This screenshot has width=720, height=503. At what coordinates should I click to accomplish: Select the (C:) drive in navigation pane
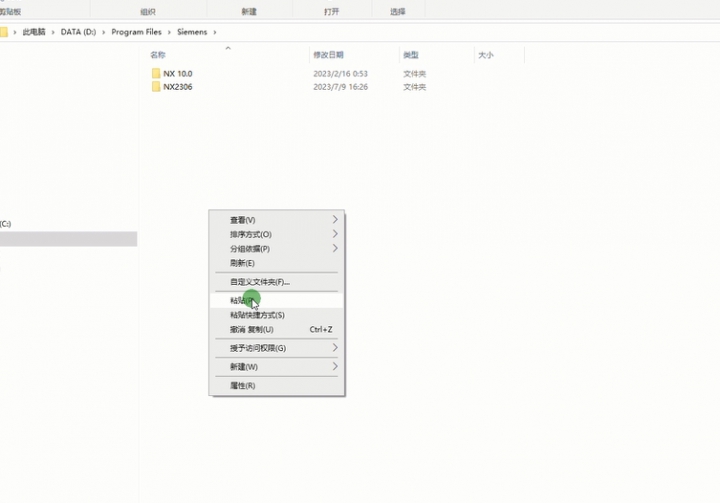pos(6,224)
